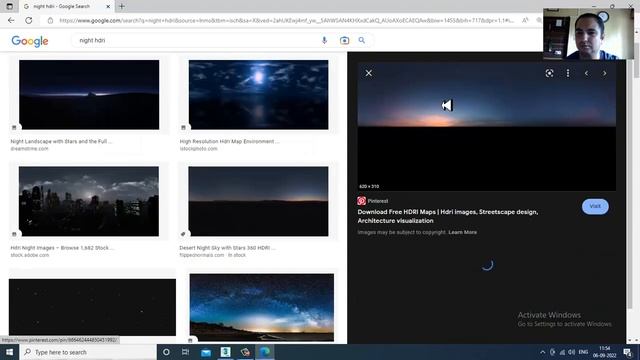640x360 pixels.
Task: Click the read aloud icon in address bar
Action: coord(525,20)
